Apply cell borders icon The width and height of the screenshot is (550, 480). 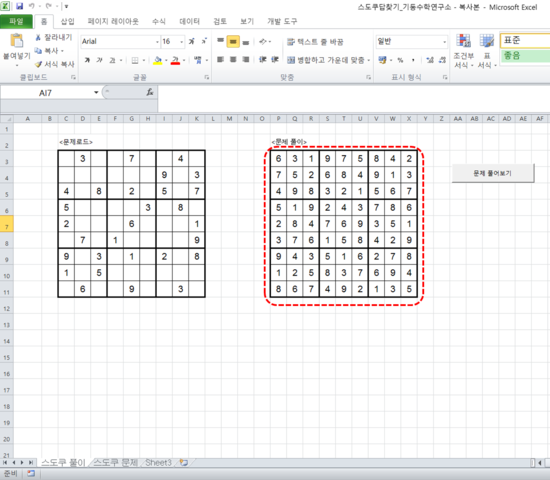[135, 60]
